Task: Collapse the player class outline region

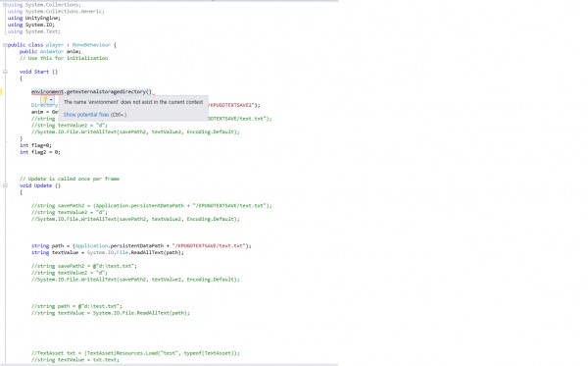Action: (x=5, y=45)
